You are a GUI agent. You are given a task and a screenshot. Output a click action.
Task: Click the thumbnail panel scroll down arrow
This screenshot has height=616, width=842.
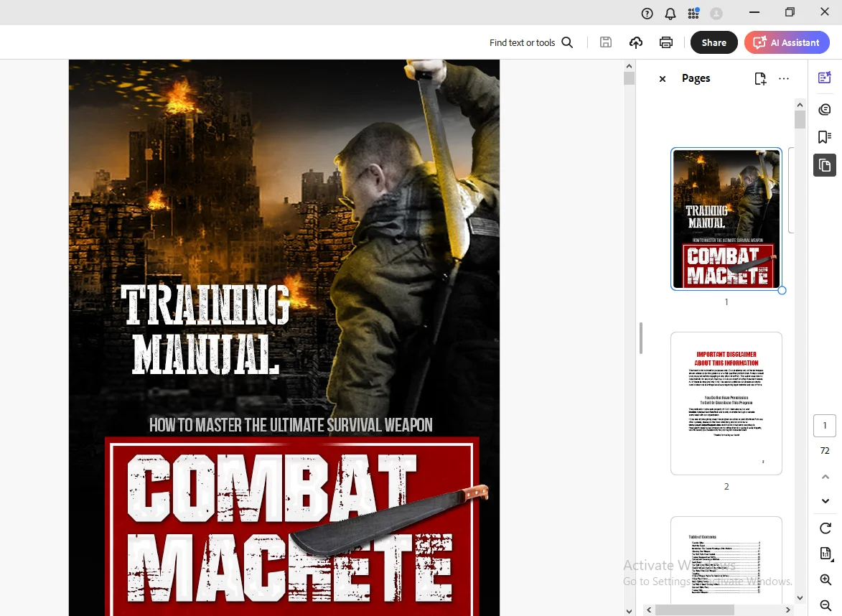800,598
